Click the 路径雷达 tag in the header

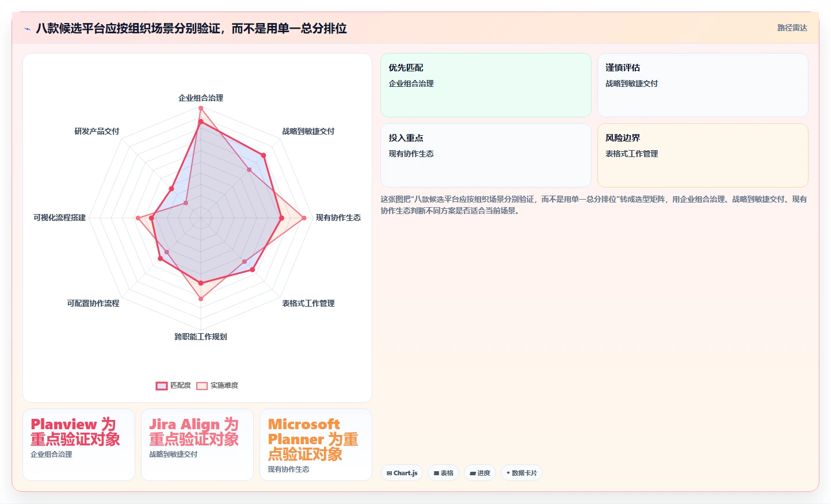click(x=792, y=28)
